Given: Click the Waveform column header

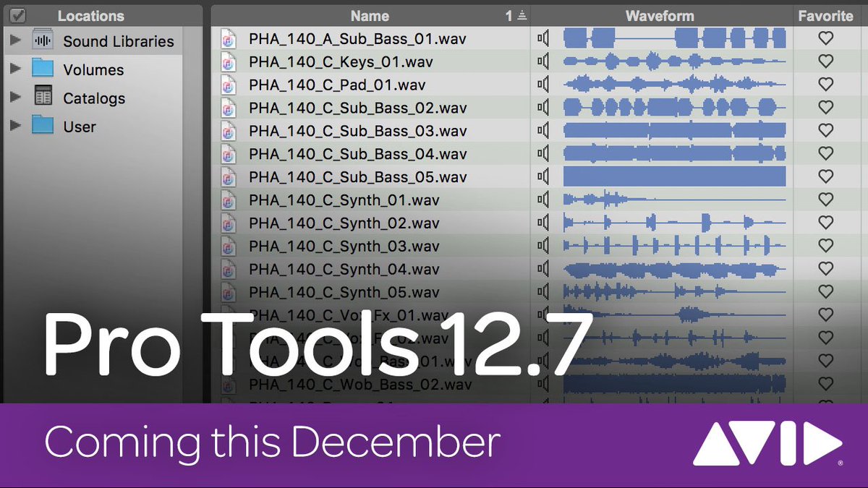Looking at the screenshot, I should [660, 15].
